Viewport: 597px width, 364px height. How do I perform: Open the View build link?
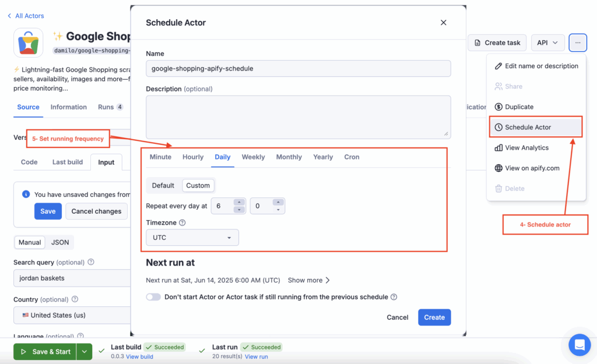click(139, 357)
